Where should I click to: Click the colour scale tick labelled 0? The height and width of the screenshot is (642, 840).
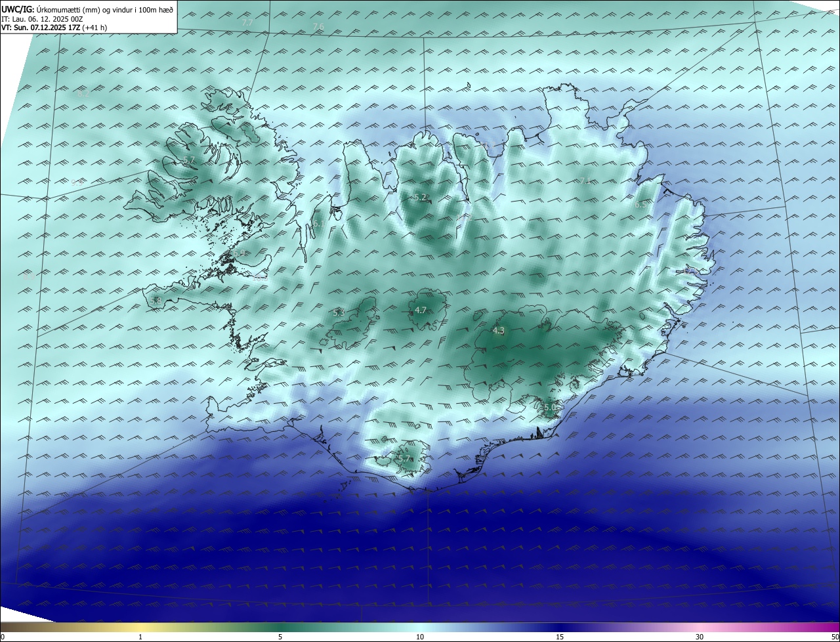pos(3,637)
